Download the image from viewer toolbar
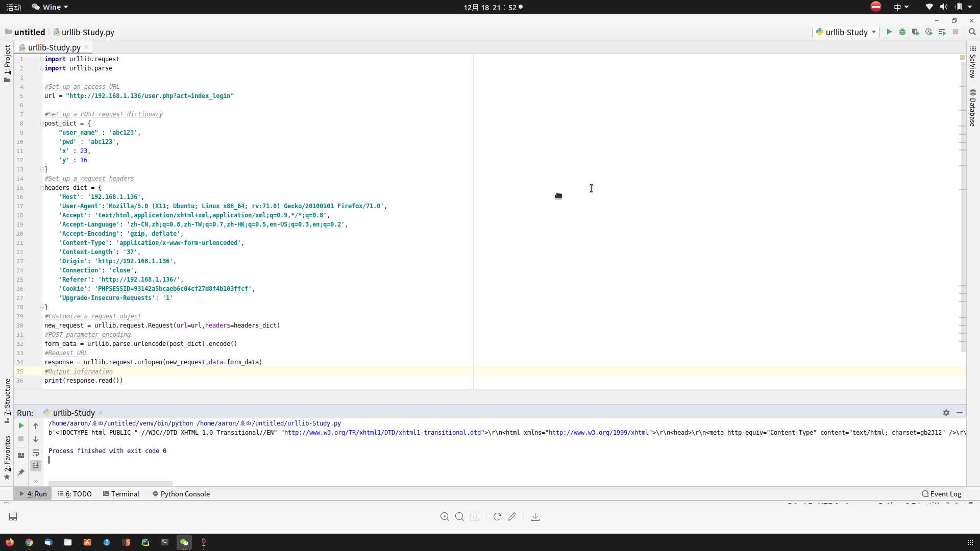The image size is (980, 551). [535, 517]
